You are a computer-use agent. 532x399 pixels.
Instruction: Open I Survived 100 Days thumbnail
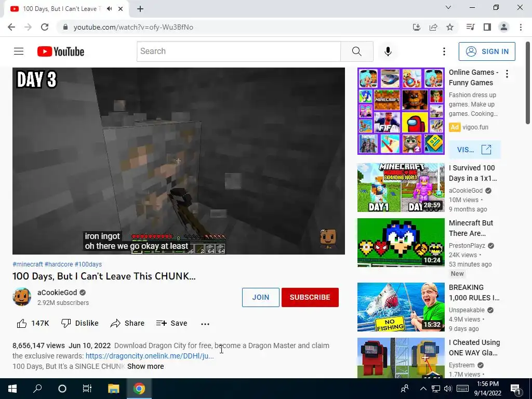point(401,187)
